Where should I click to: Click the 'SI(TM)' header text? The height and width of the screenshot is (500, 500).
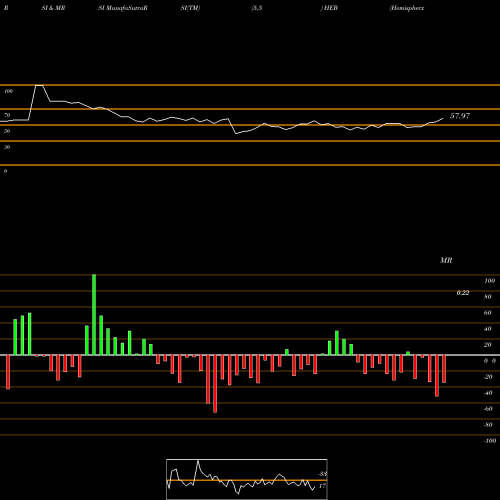pyautogui.click(x=190, y=8)
